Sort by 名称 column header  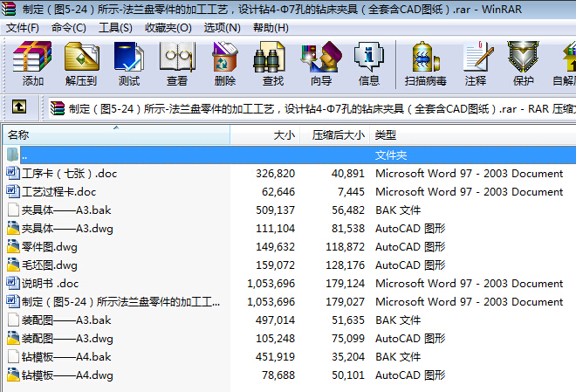(116, 134)
